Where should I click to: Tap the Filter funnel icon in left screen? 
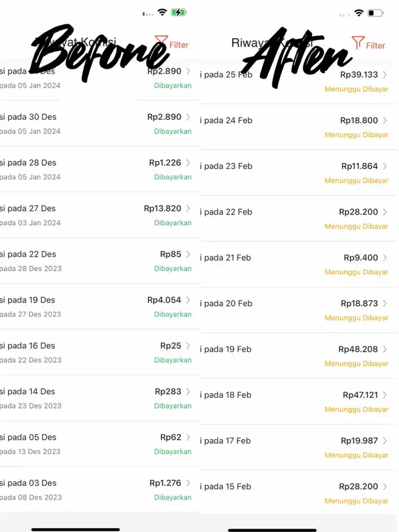[x=161, y=42]
